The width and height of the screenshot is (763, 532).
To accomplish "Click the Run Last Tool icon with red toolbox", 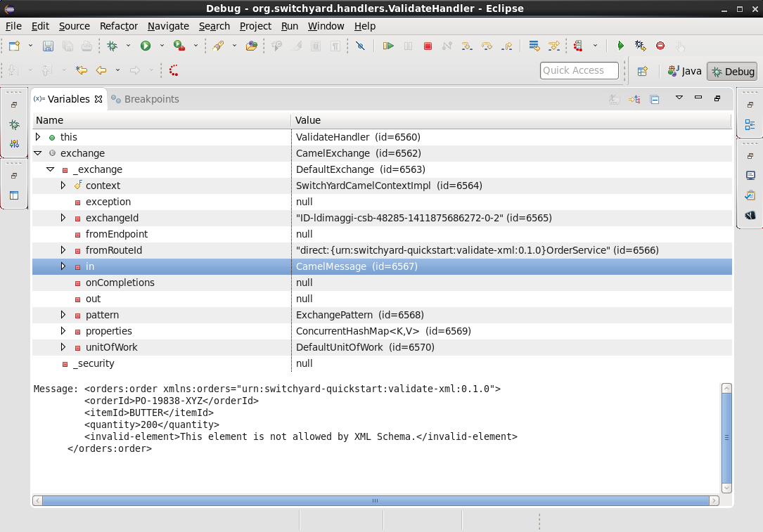I will (179, 46).
